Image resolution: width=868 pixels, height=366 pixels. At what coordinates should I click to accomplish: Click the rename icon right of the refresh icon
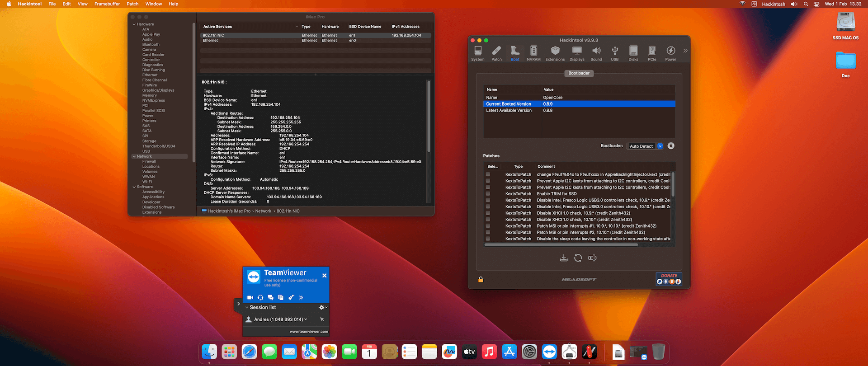592,258
